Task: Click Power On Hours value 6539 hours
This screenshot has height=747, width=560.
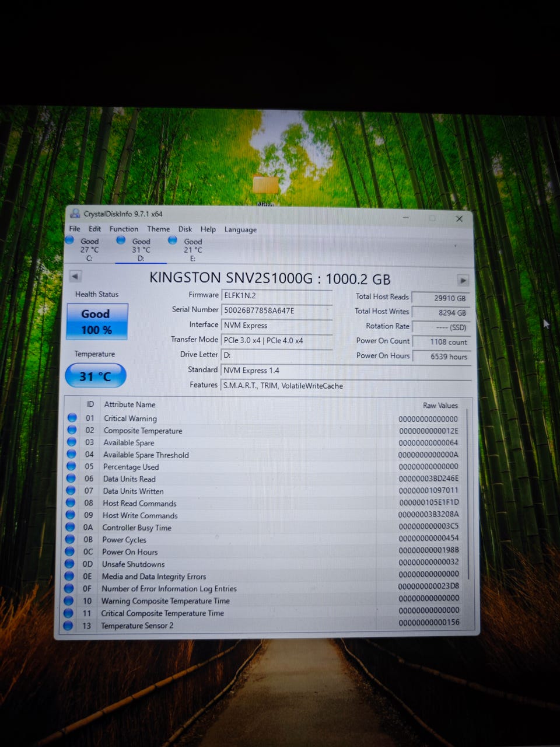Action: click(x=440, y=357)
